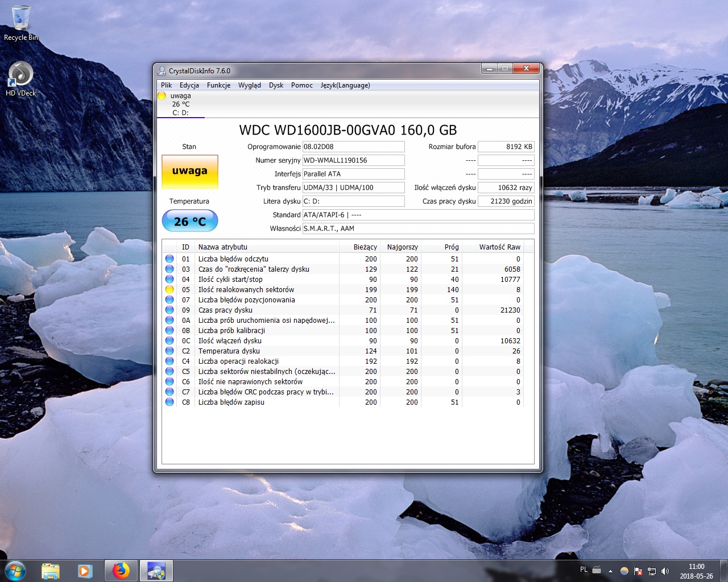Click yellow status dot beside disk uwaga tab
The width and height of the screenshot is (728, 582).
click(x=162, y=95)
